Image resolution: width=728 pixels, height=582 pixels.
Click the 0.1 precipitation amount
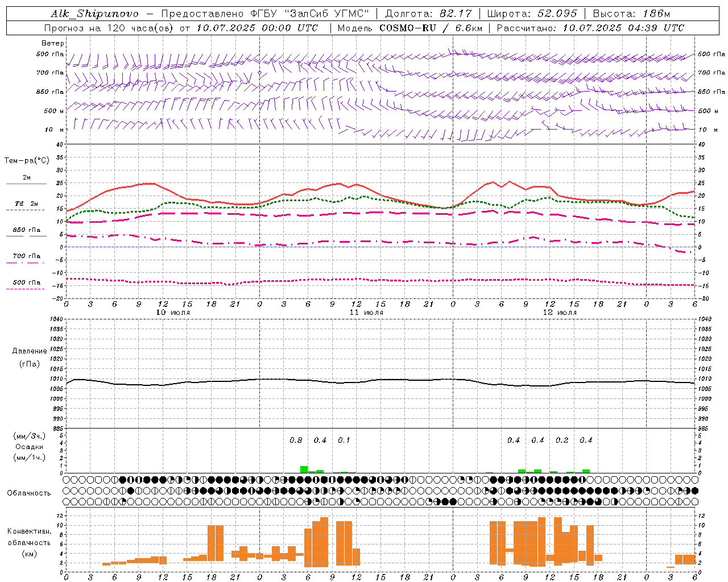(x=344, y=440)
